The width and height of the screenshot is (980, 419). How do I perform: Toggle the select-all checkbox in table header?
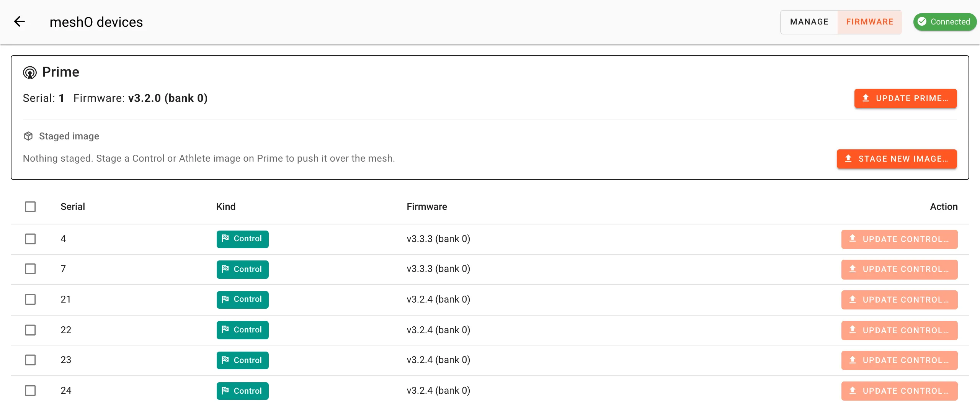point(30,207)
